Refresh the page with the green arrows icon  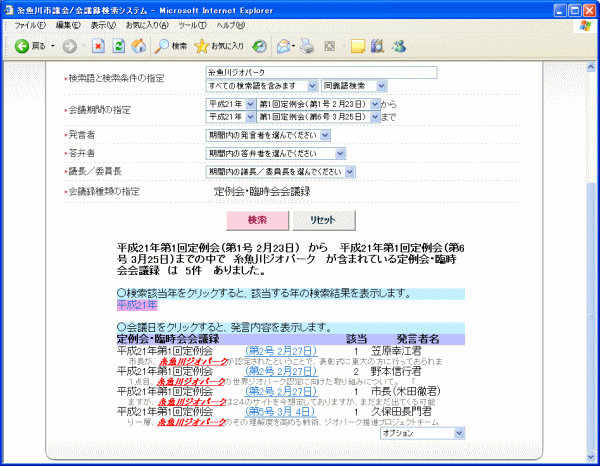point(119,46)
